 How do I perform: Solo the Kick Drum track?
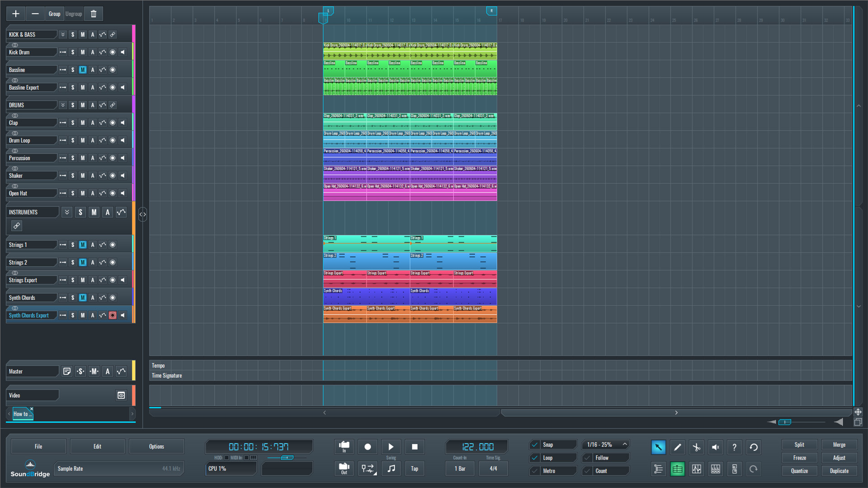point(73,52)
